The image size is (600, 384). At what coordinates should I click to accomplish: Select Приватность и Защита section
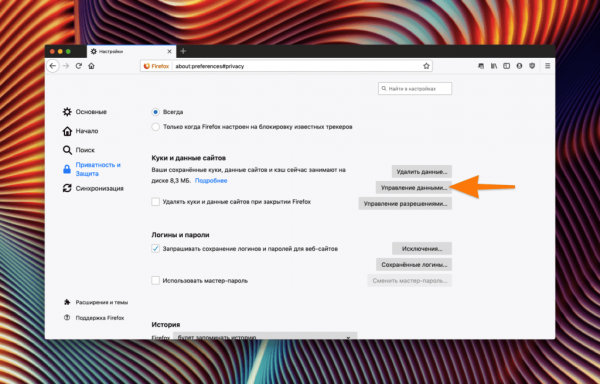[x=92, y=169]
